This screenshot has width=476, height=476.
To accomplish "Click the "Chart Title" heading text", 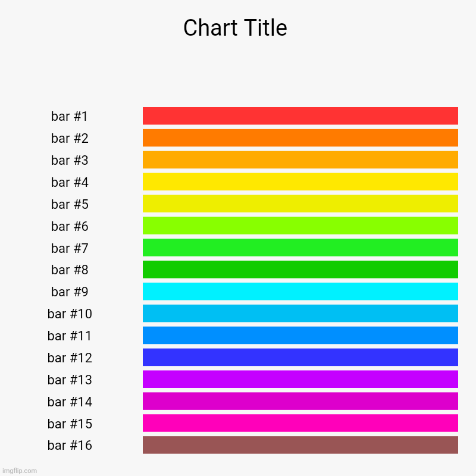I will pos(235,28).
